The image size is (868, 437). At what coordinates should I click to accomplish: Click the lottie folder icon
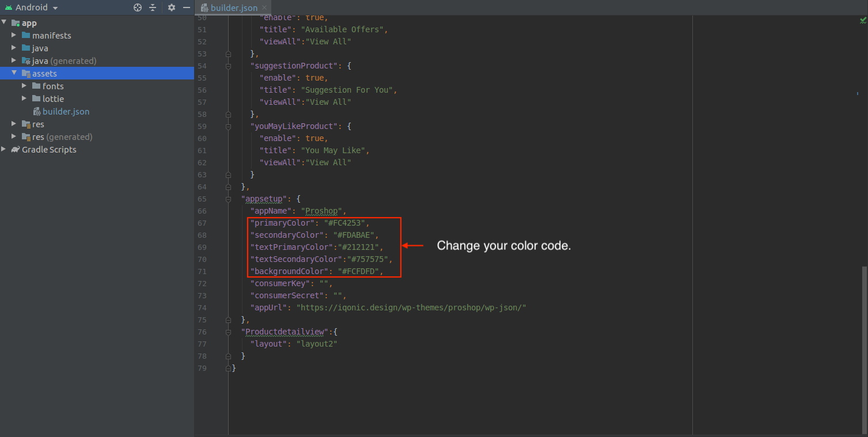click(x=36, y=98)
